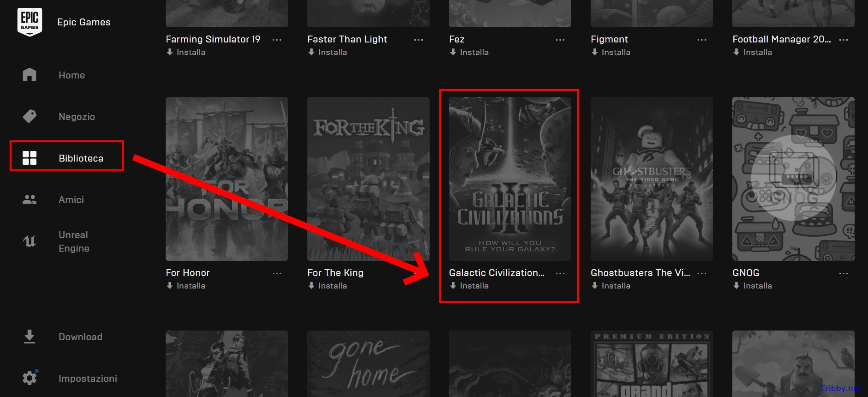This screenshot has width=868, height=397.
Task: Open options menu for GNOG
Action: [844, 273]
